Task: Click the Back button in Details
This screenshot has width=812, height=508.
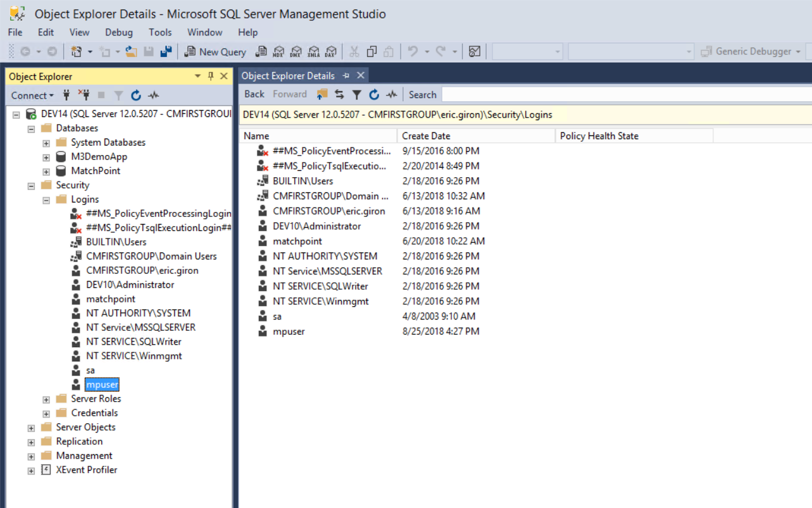Action: [254, 94]
